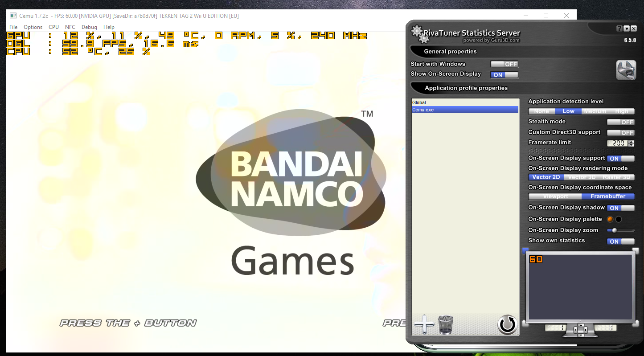644x356 pixels.
Task: Open the Help menu in Cemu
Action: pyautogui.click(x=109, y=27)
